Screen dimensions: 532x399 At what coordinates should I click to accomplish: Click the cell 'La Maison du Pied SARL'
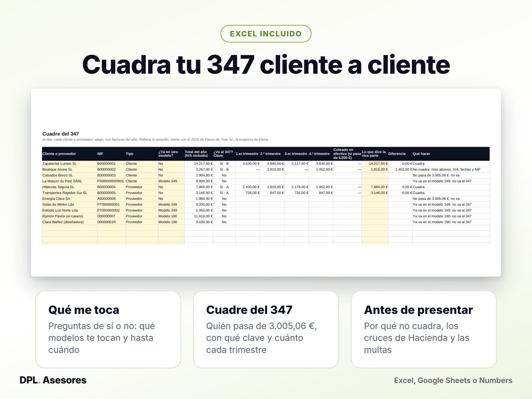pyautogui.click(x=70, y=181)
